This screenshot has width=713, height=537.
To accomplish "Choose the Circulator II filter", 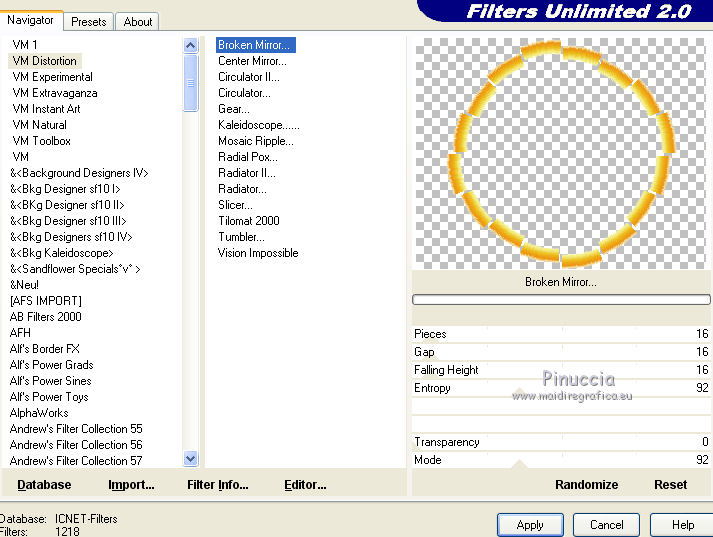I will 249,77.
